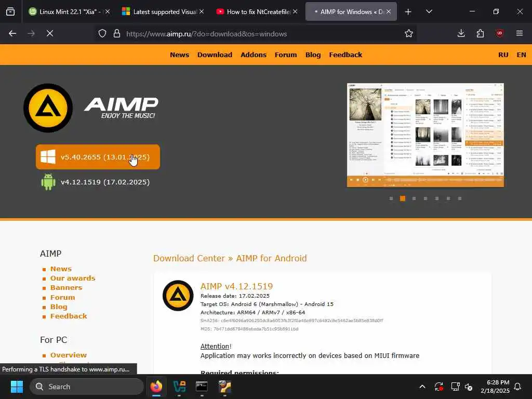Open uBlock Origin extension icon
Image resolution: width=532 pixels, height=399 pixels.
[499, 33]
